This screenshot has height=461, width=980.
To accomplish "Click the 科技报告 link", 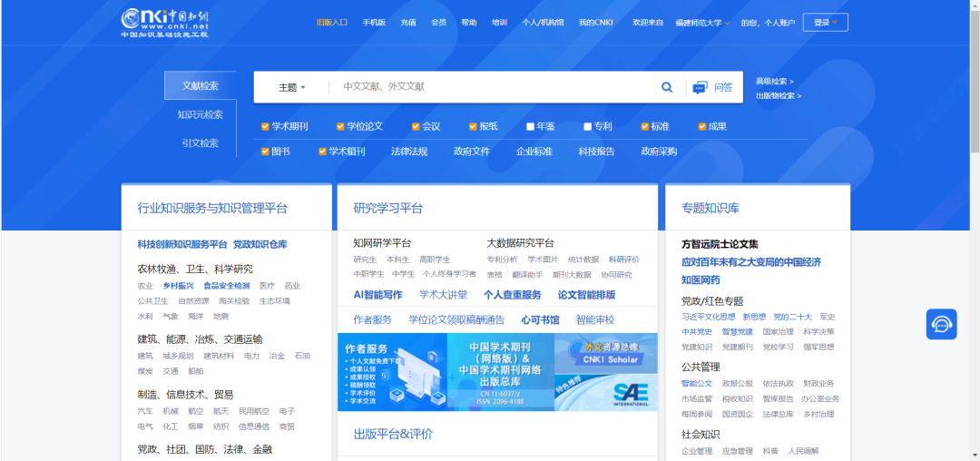I will tap(596, 152).
